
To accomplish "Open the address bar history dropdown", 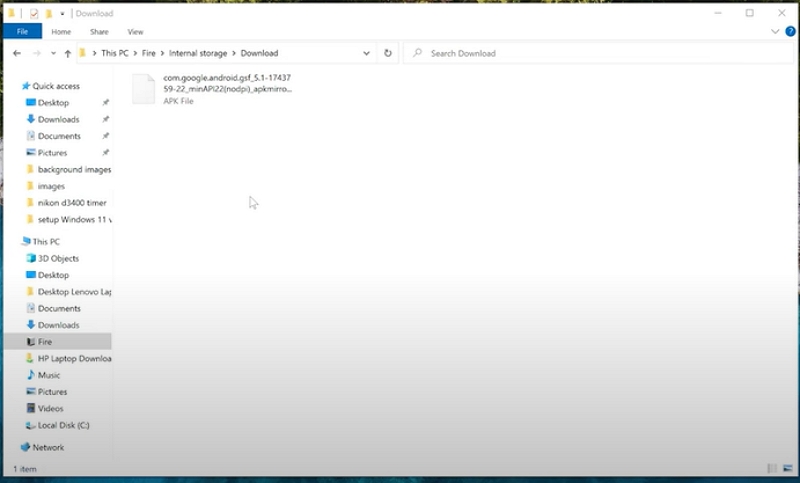I will tap(366, 53).
